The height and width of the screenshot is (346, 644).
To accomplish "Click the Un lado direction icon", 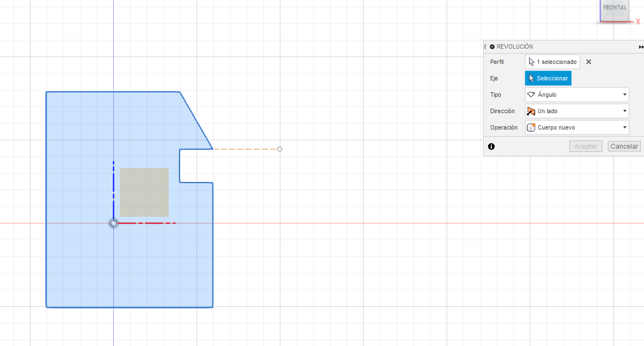I will (x=531, y=111).
